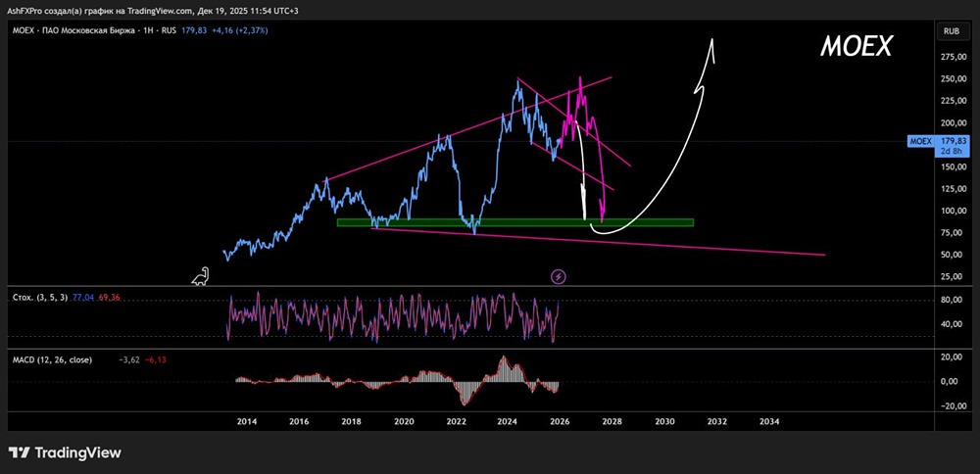Open the TradingView logo link
This screenshot has width=980, height=474.
coord(65,452)
